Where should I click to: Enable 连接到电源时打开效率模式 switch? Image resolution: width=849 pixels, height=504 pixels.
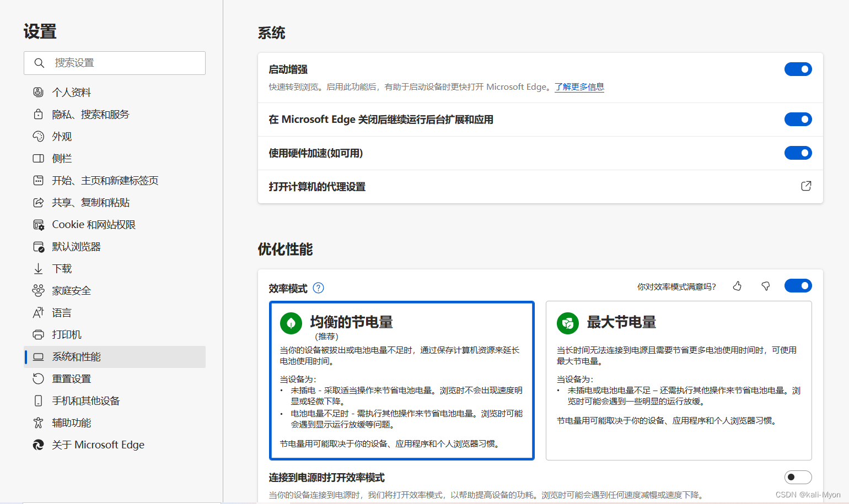798,477
